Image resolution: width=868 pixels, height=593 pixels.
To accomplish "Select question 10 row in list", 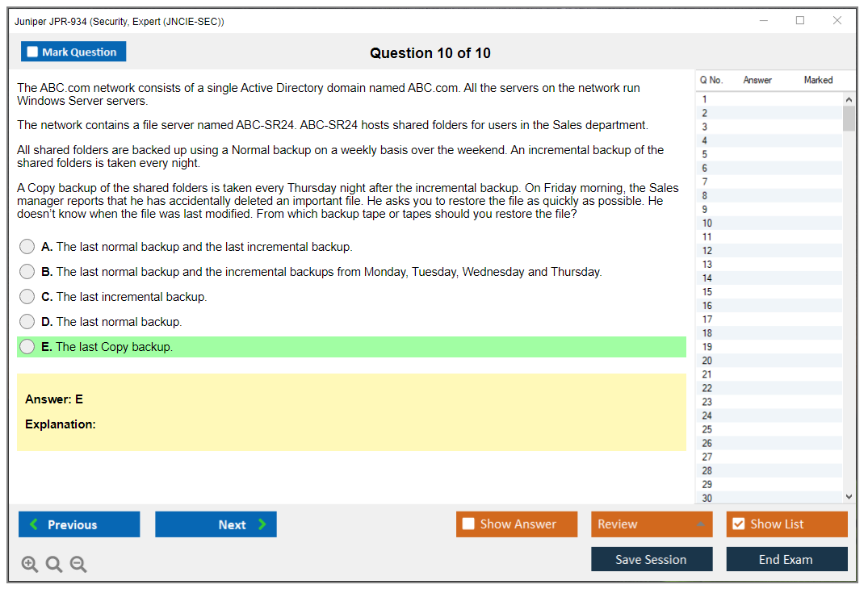I will (x=768, y=223).
